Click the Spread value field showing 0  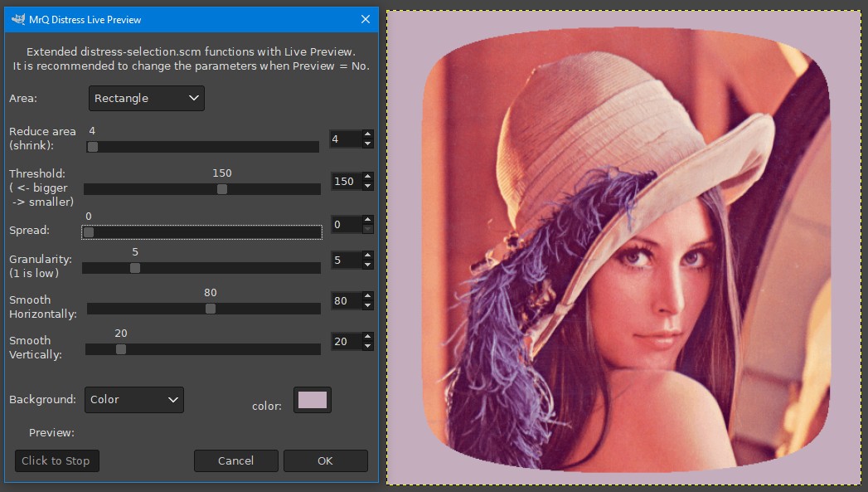click(346, 224)
